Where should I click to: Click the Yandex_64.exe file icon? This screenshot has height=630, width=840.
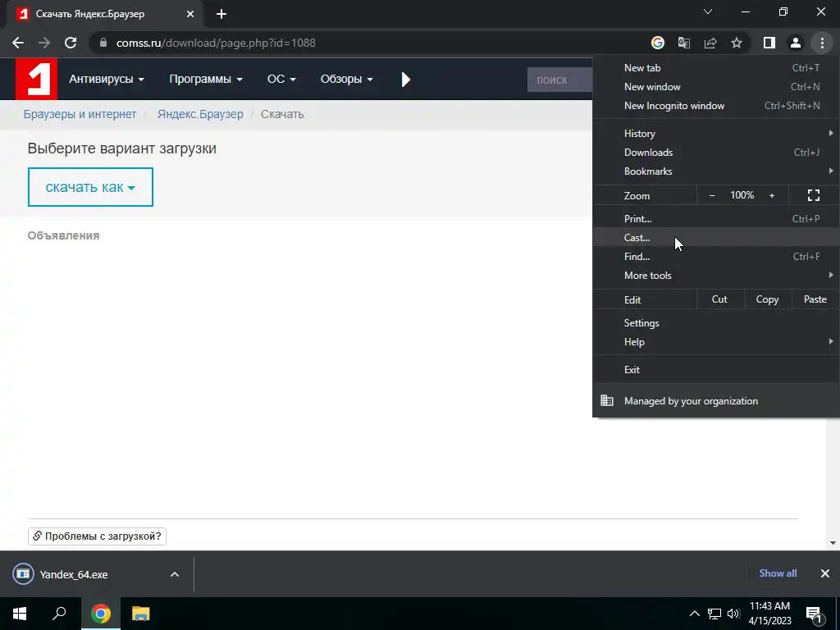tap(23, 574)
